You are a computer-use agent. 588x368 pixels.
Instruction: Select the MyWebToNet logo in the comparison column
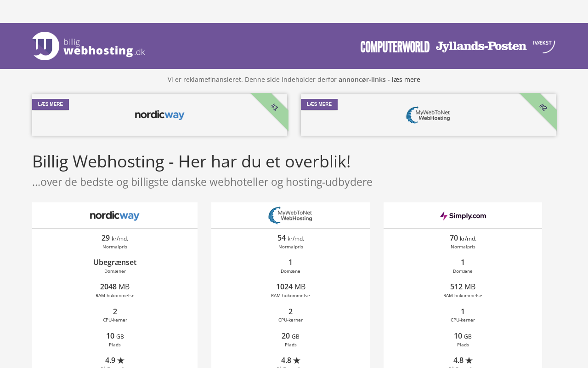[x=290, y=215]
